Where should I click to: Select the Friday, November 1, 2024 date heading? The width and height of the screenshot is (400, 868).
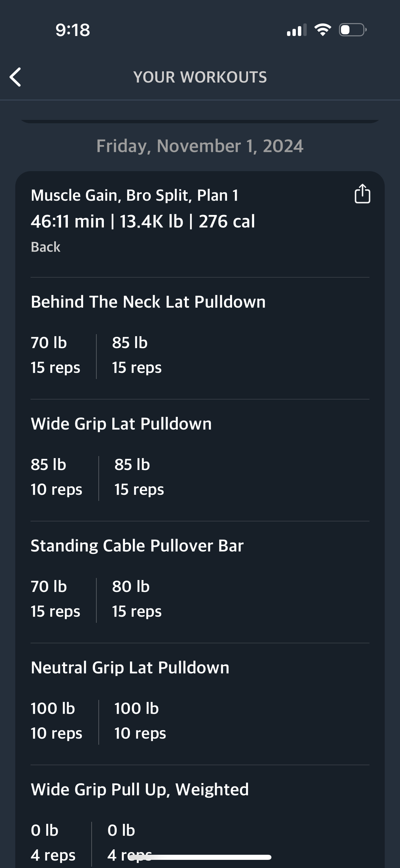point(200,146)
